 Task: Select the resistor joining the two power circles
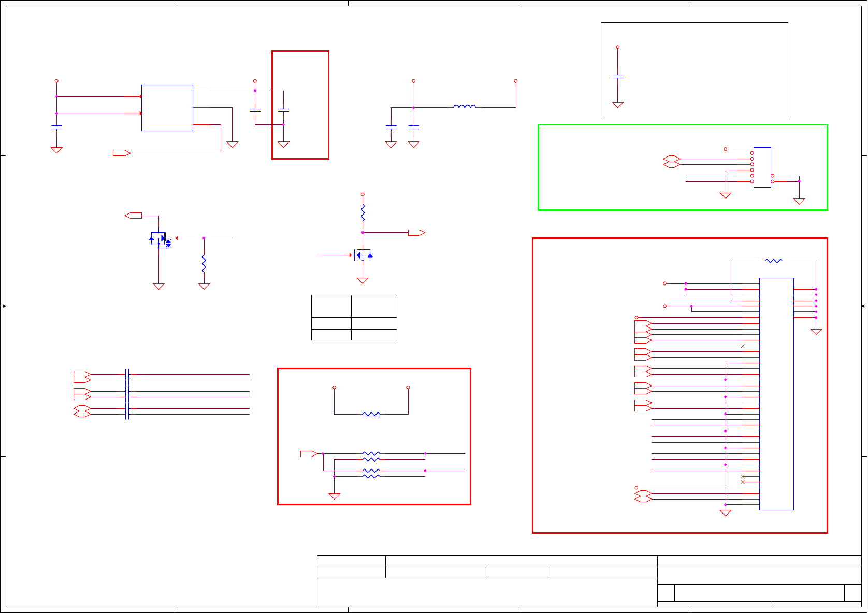371,414
